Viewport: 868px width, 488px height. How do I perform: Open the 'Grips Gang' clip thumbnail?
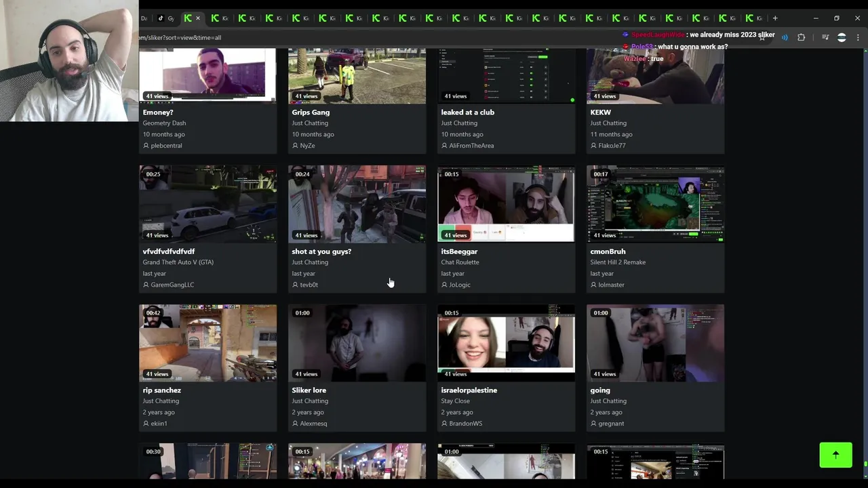tap(357, 75)
